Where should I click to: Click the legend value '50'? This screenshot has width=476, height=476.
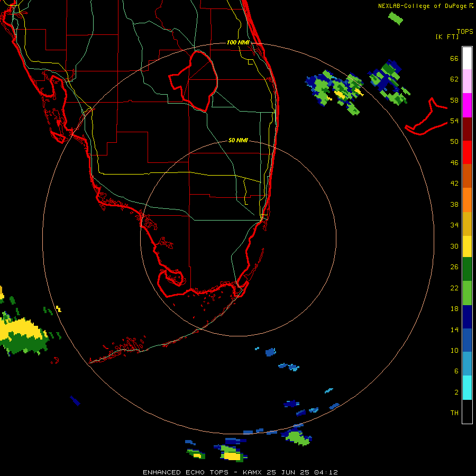(x=454, y=141)
